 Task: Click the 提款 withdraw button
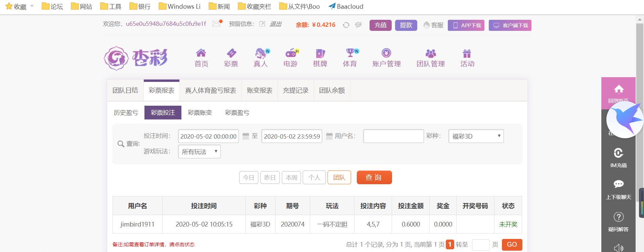(x=406, y=25)
